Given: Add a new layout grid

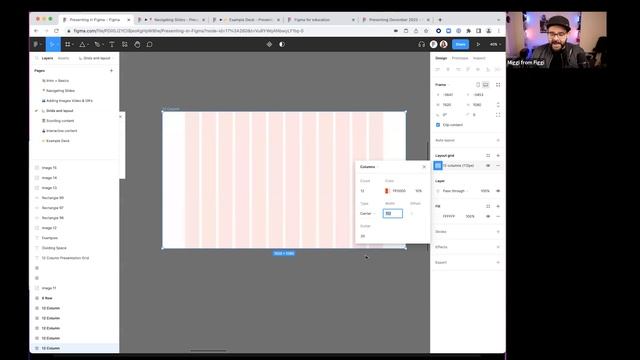Looking at the screenshot, I should point(498,156).
